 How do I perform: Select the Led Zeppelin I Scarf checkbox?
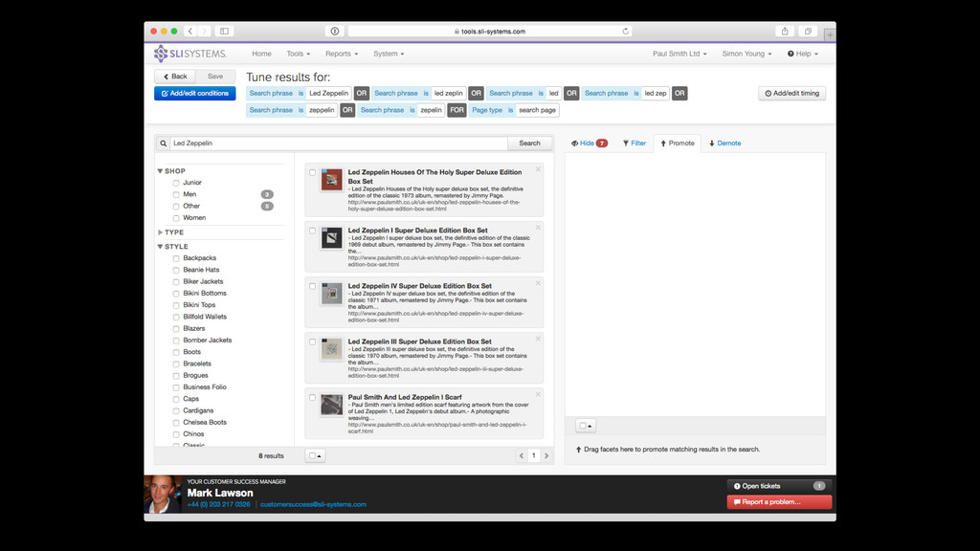tap(313, 397)
